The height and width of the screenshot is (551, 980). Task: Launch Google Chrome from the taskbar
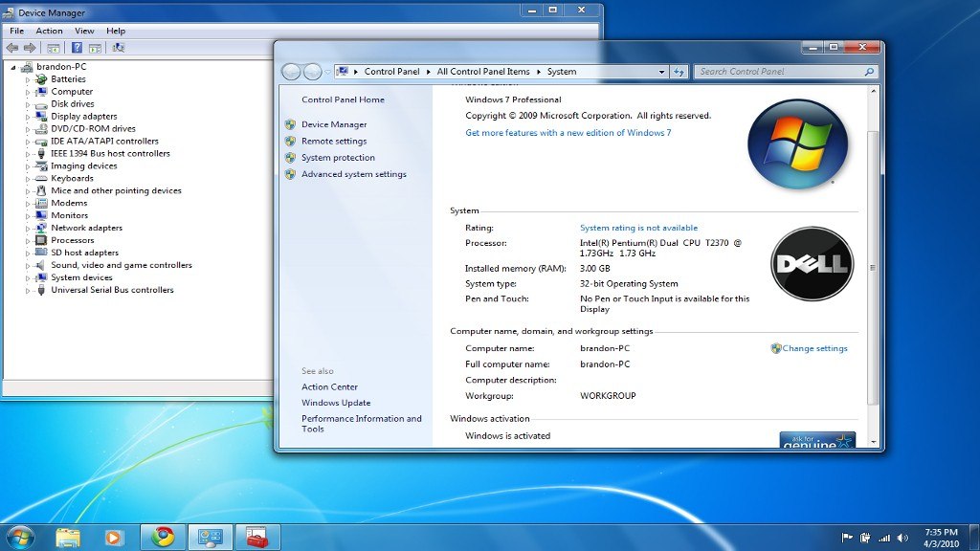click(x=163, y=537)
